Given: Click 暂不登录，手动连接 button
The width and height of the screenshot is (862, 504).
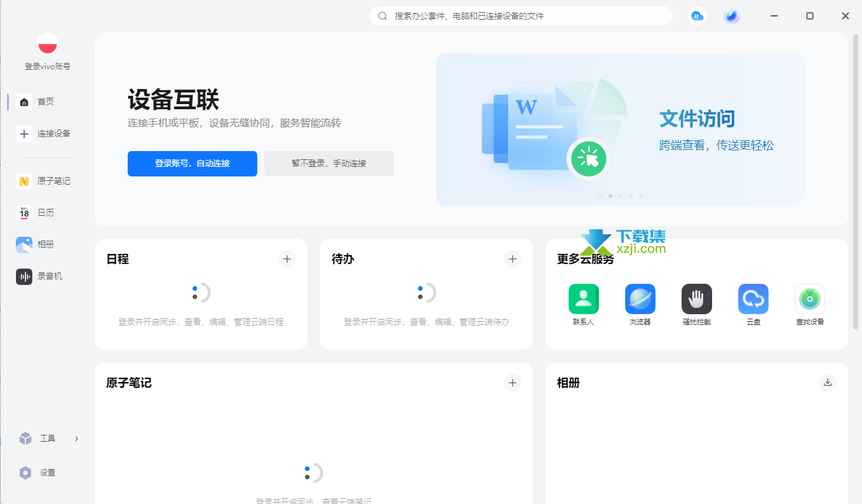Looking at the screenshot, I should coord(329,164).
